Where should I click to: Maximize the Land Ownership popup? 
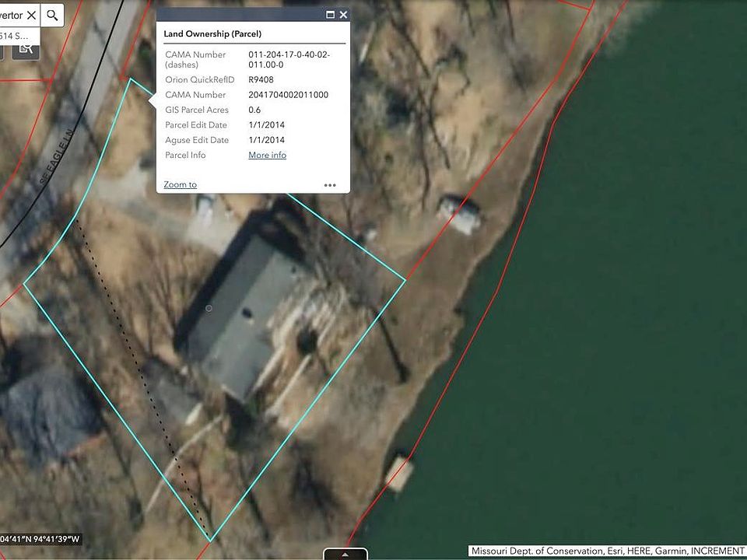tap(330, 15)
